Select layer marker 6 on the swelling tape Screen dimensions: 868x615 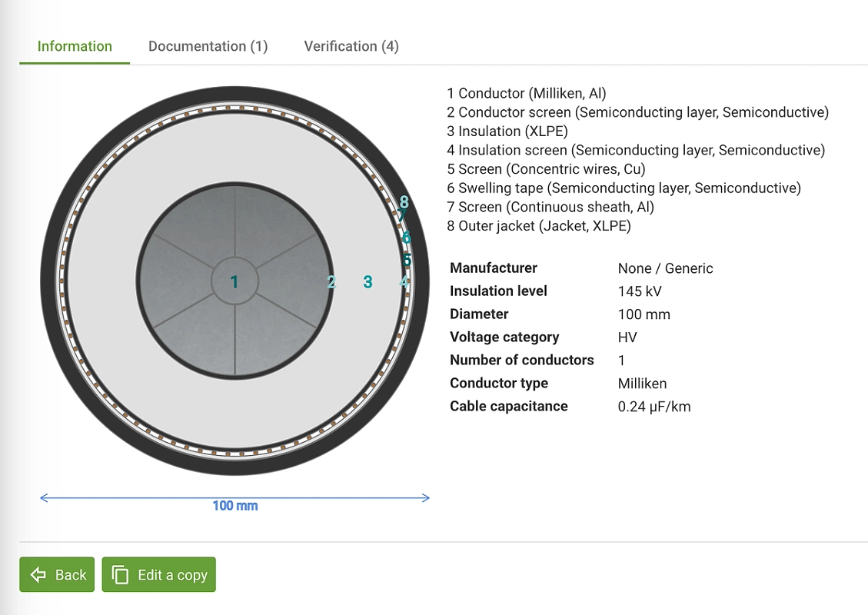(x=406, y=238)
